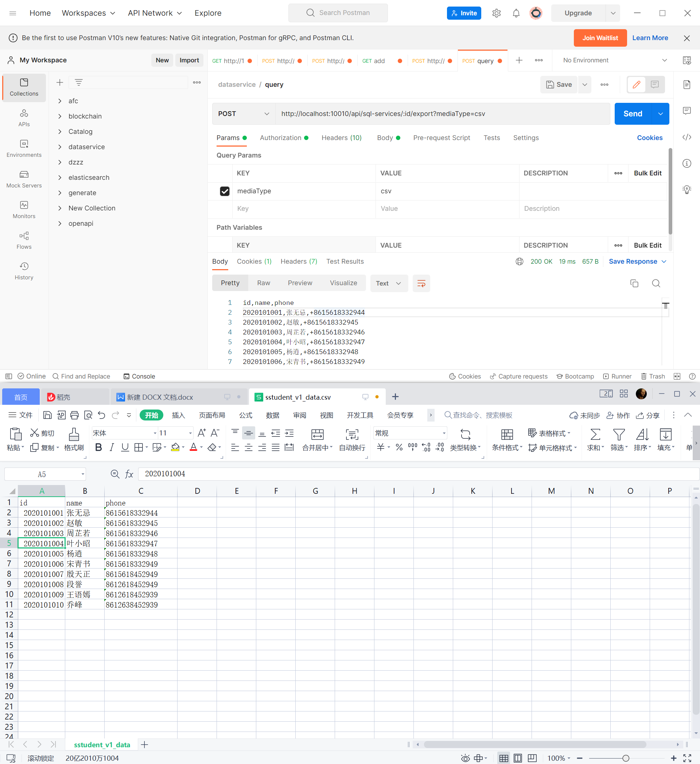Expand the afc collection
700x764 pixels.
coord(60,101)
